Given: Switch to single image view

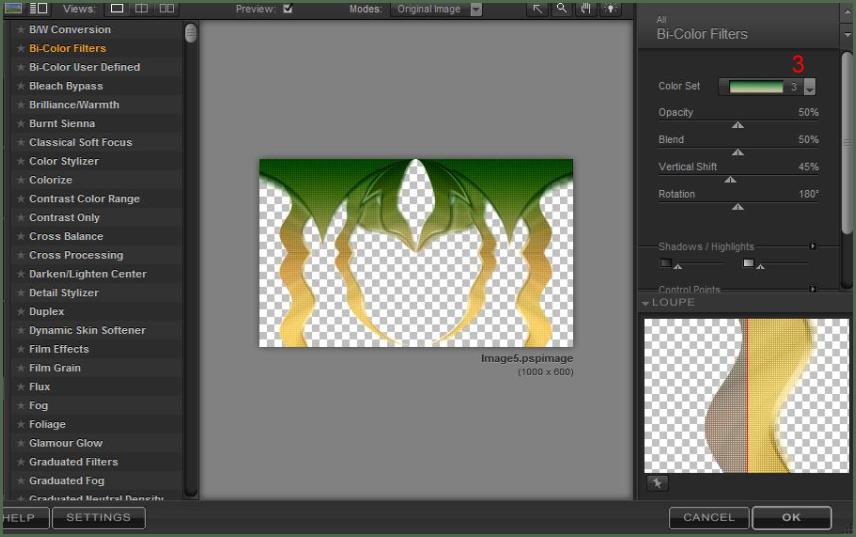Looking at the screenshot, I should tap(117, 9).
